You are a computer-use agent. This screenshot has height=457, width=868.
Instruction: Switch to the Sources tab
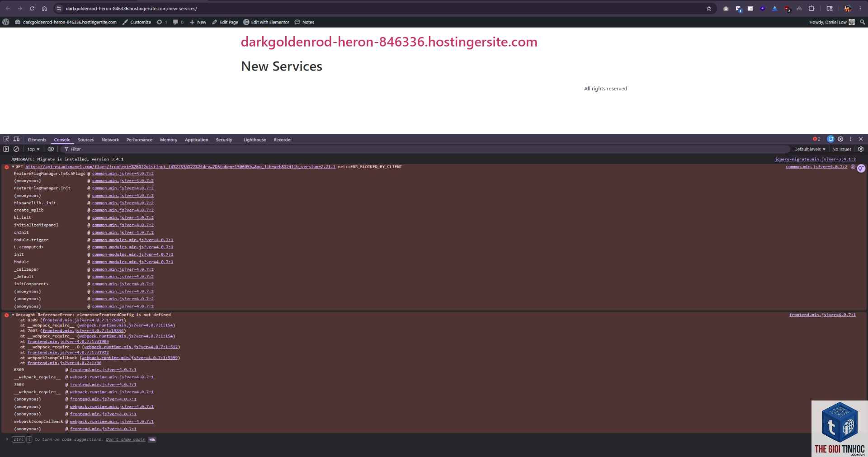coord(86,140)
